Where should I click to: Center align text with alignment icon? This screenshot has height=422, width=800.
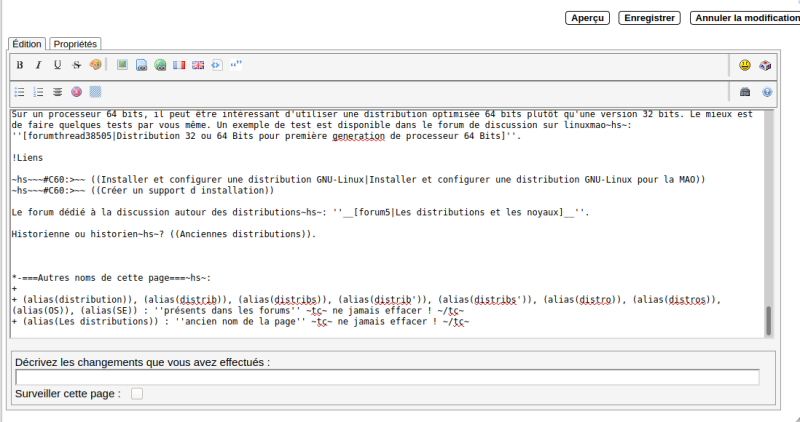[x=57, y=92]
